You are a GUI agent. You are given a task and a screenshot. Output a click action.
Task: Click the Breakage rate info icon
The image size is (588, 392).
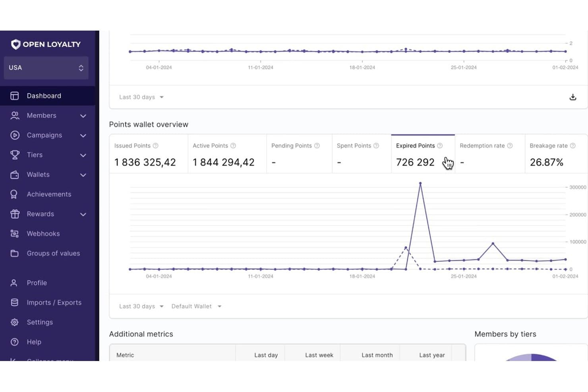pos(573,146)
